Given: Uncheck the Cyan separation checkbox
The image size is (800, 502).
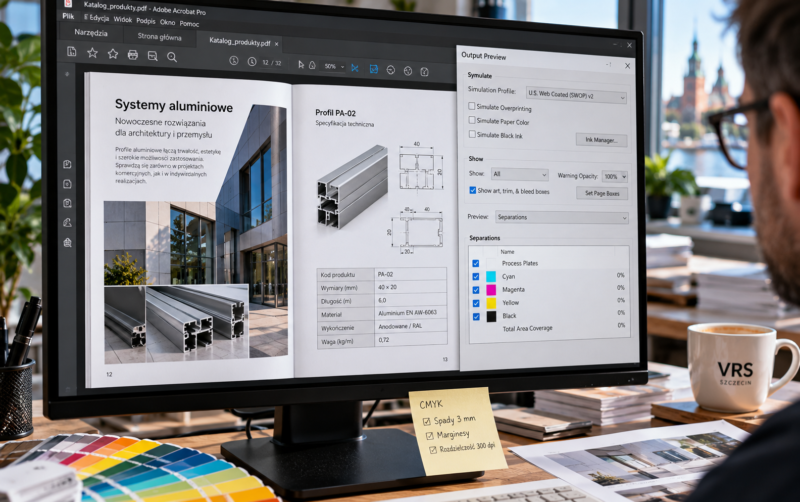Looking at the screenshot, I should tap(476, 276).
